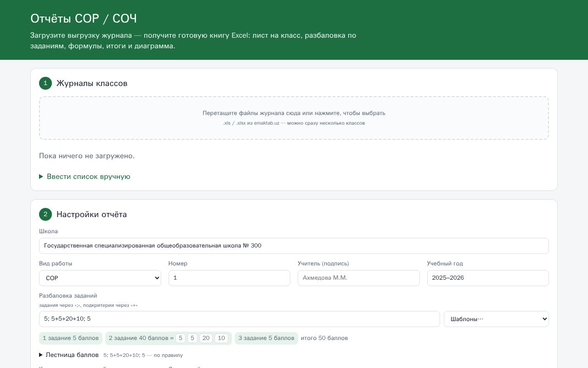Click the '1 задание 5 баллов' chip
The width and height of the screenshot is (588, 368).
(71, 339)
